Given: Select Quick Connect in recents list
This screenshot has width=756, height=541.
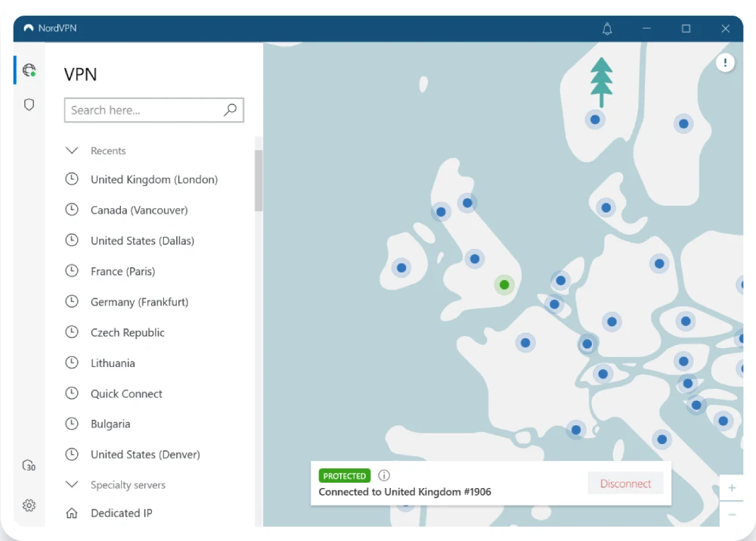Looking at the screenshot, I should pyautogui.click(x=126, y=393).
